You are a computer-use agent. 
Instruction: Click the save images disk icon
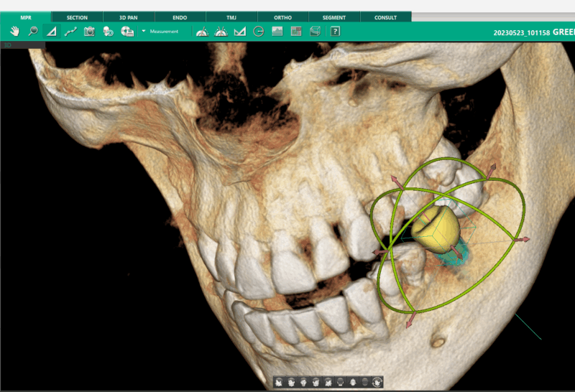pos(127,32)
